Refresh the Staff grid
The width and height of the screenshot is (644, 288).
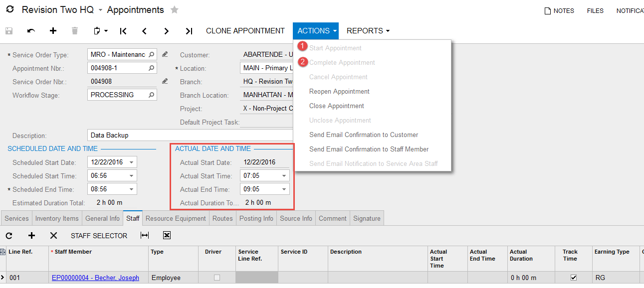tap(9, 236)
